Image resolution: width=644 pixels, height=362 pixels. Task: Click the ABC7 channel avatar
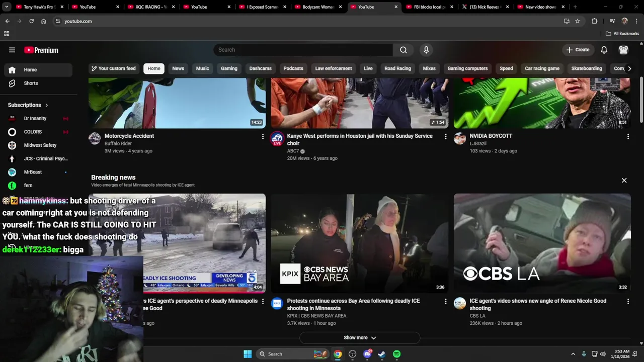click(277, 139)
